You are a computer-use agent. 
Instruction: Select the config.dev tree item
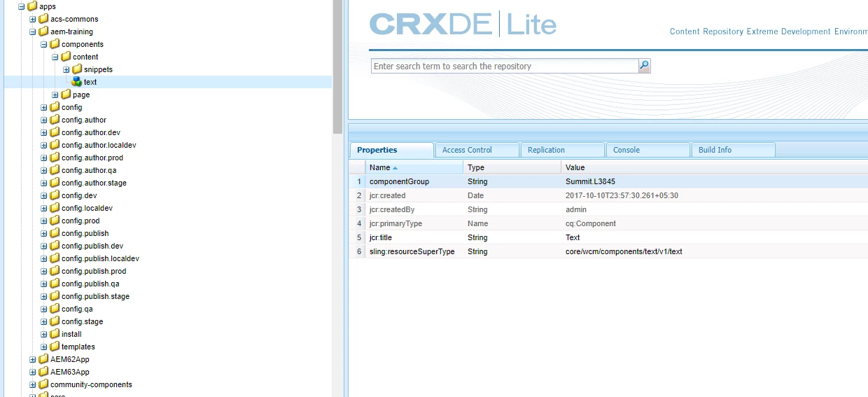click(79, 195)
